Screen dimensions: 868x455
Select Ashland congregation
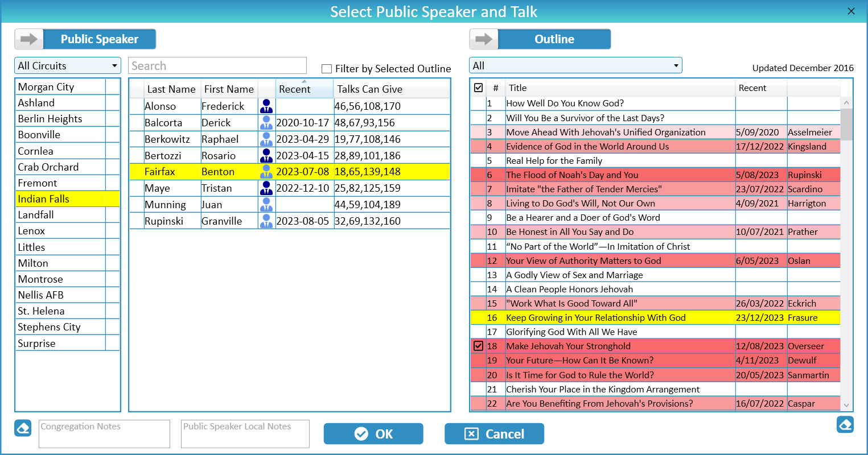pos(68,103)
